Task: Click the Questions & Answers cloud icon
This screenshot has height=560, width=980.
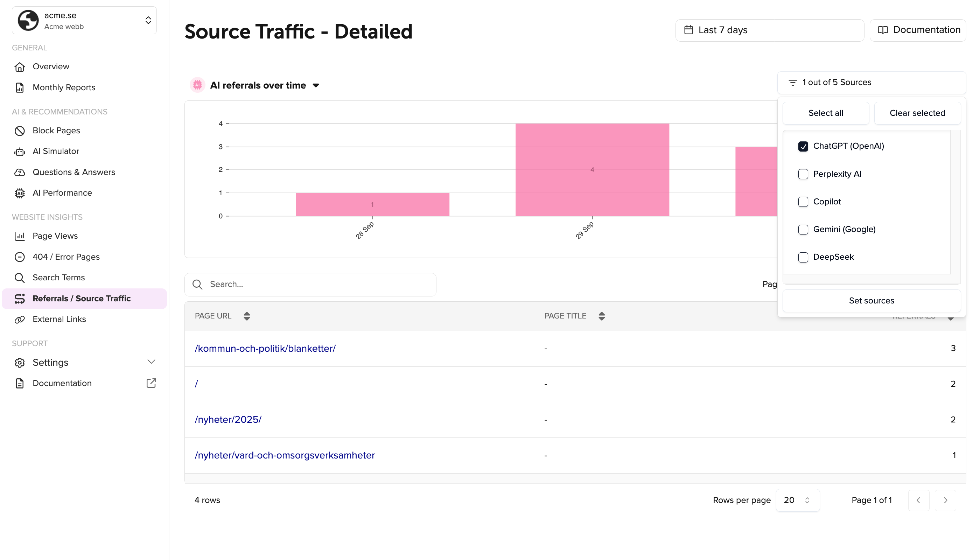Action: tap(20, 172)
